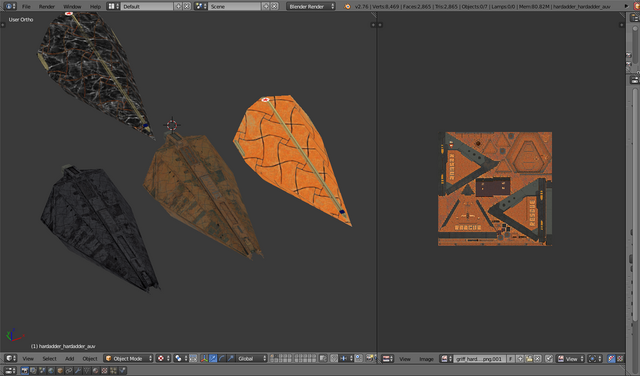The image size is (640, 376).
Task: Select the Scene properties tab
Action: coord(42,371)
